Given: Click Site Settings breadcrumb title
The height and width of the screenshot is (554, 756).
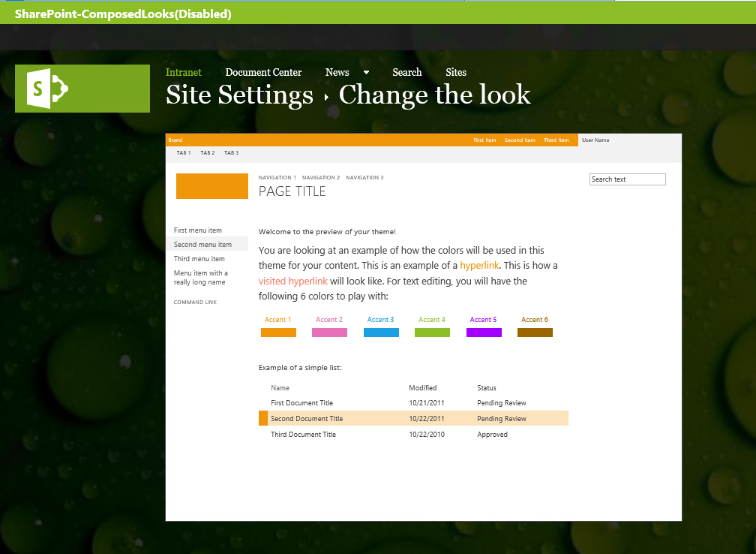Looking at the screenshot, I should pyautogui.click(x=240, y=95).
